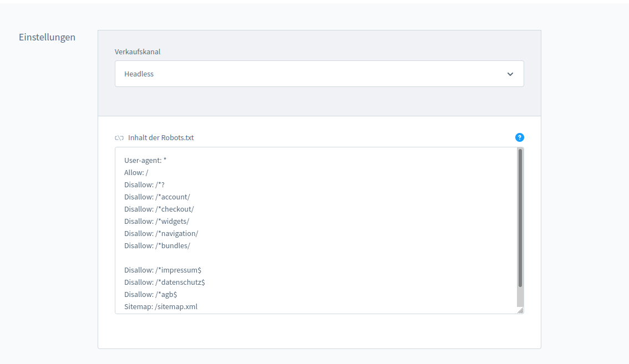This screenshot has width=629, height=364.
Task: Toggle the inheritance link icon for Robots.txt
Action: click(119, 138)
